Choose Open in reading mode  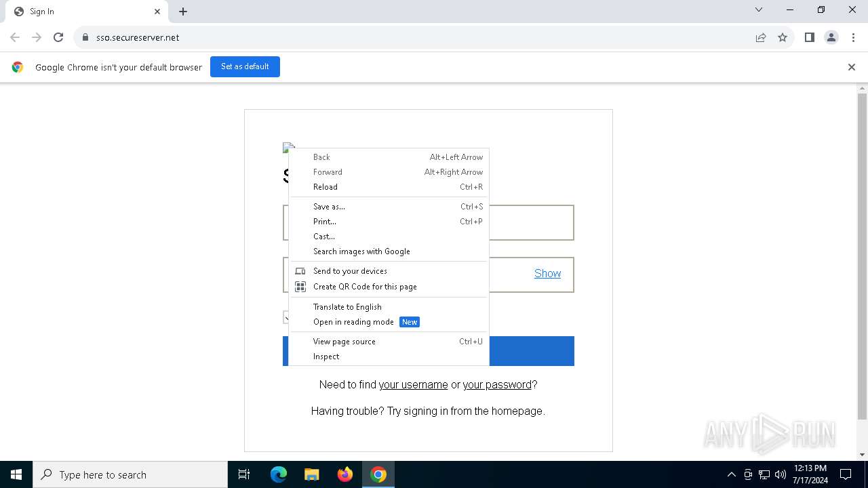(x=389, y=322)
